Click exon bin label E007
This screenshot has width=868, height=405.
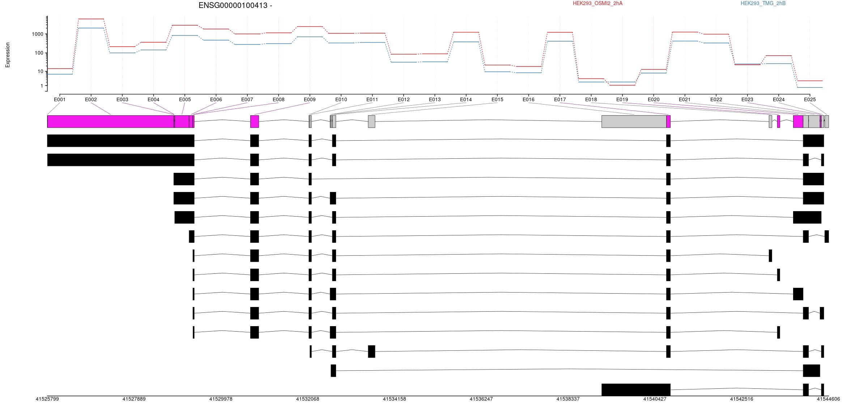247,99
